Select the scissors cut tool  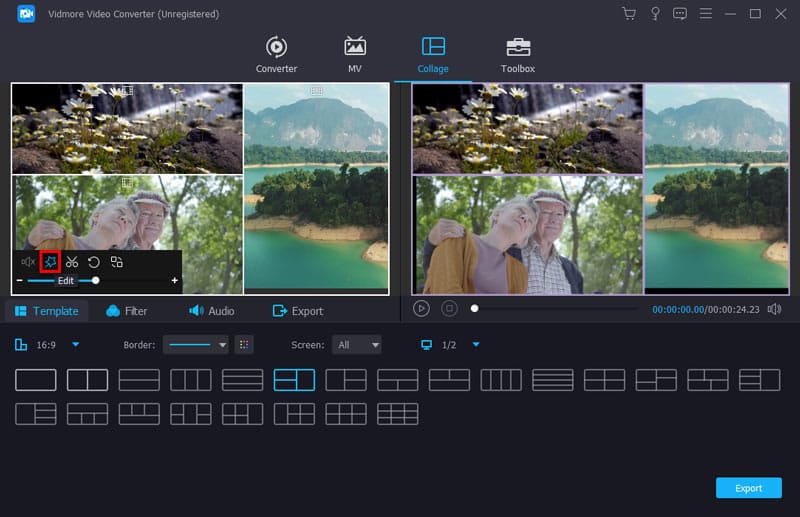click(72, 262)
